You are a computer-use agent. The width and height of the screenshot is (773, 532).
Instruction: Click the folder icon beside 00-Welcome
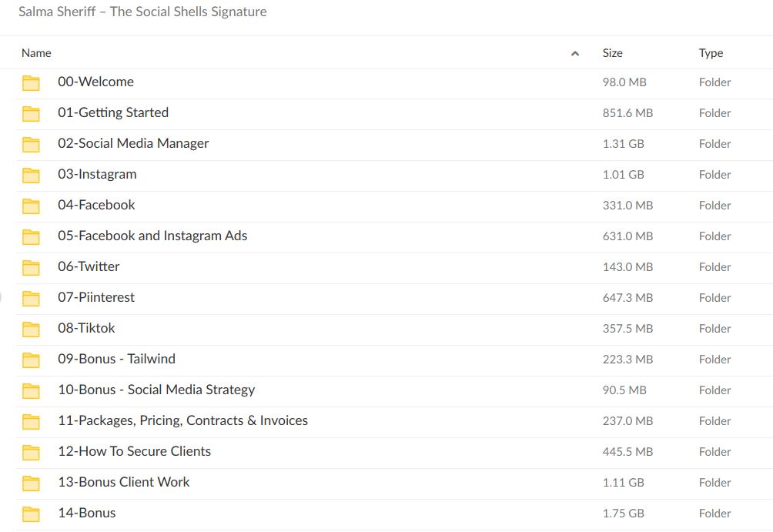(31, 82)
